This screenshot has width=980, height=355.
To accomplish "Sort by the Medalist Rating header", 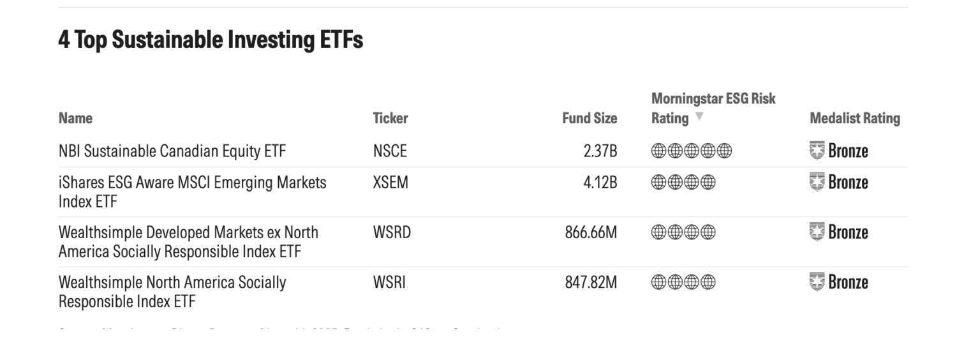I will point(854,118).
